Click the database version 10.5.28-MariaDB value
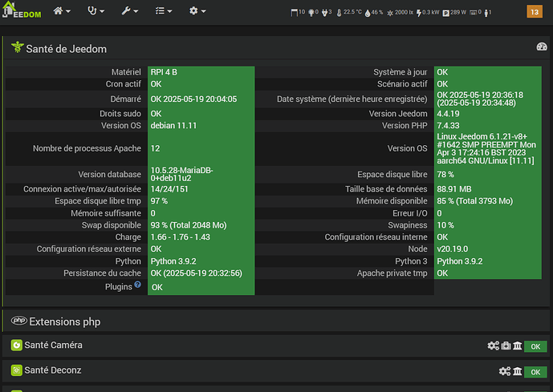Screen dimensions: 553x392 [181, 174]
